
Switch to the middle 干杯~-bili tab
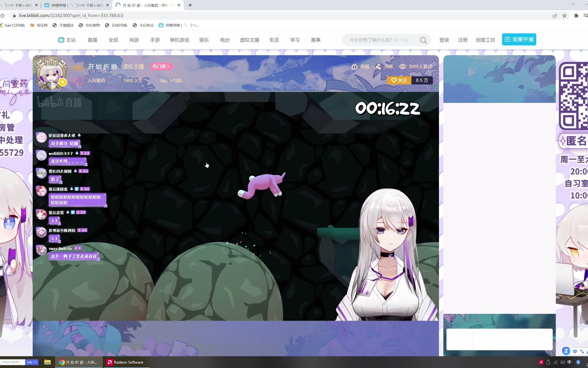(77, 5)
